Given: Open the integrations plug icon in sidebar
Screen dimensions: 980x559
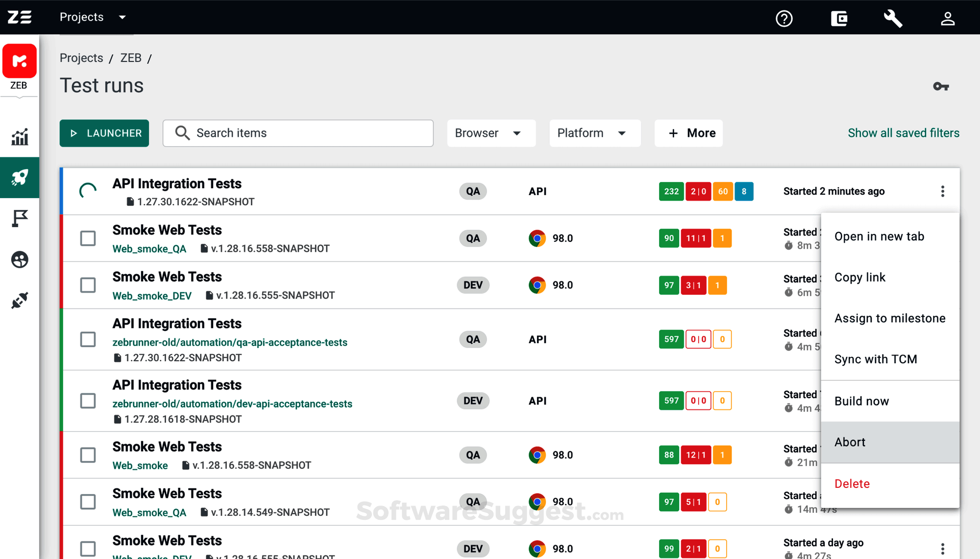Looking at the screenshot, I should [19, 301].
